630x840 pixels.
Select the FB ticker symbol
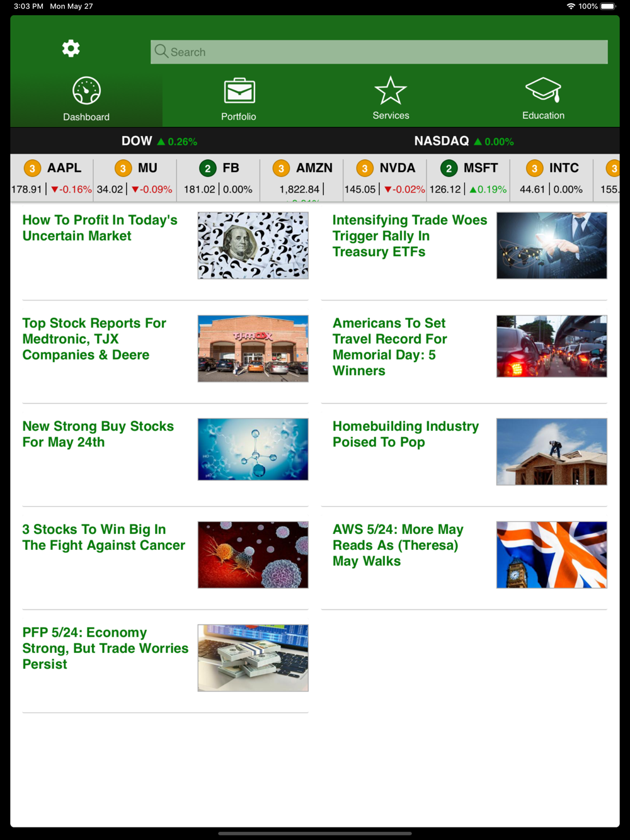coord(231,168)
